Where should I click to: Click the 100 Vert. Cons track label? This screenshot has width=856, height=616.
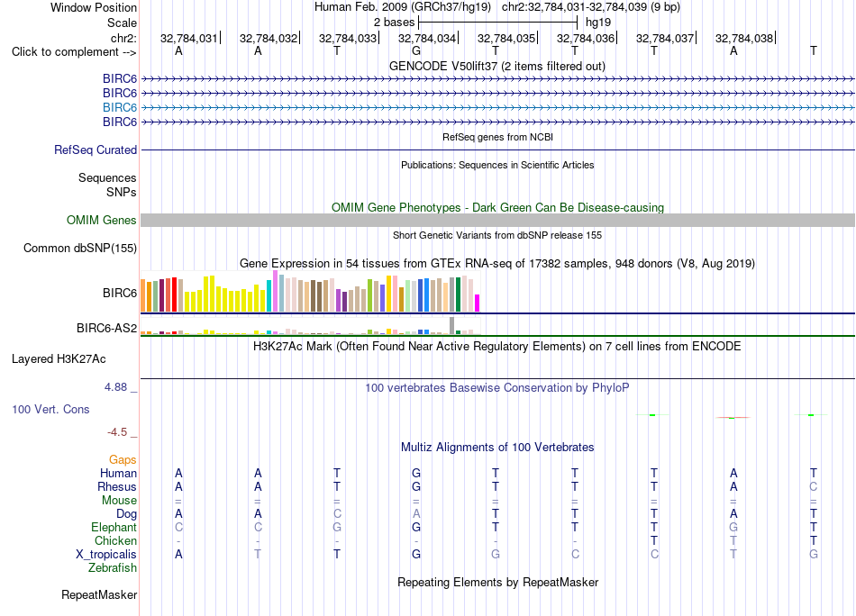pos(50,409)
